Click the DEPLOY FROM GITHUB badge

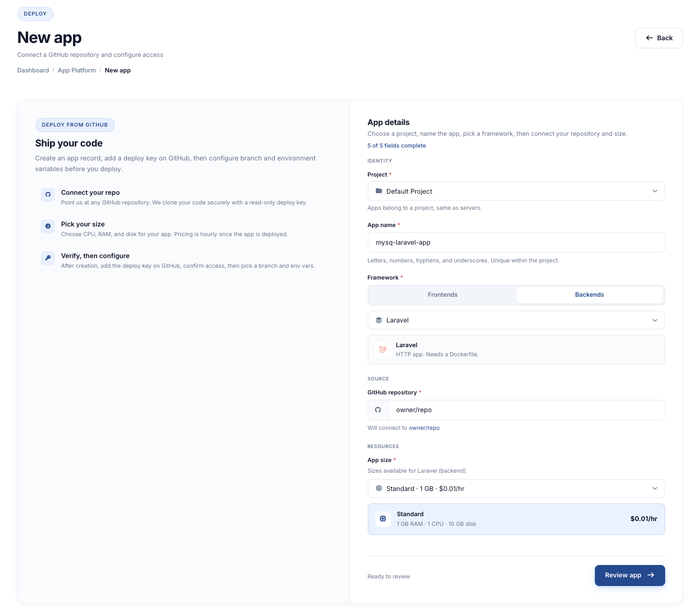(x=75, y=125)
